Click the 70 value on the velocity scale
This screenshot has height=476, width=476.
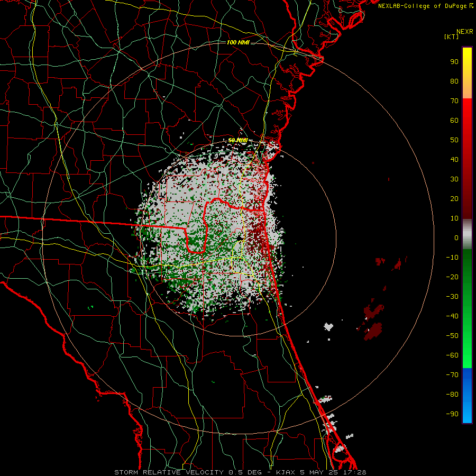click(454, 101)
